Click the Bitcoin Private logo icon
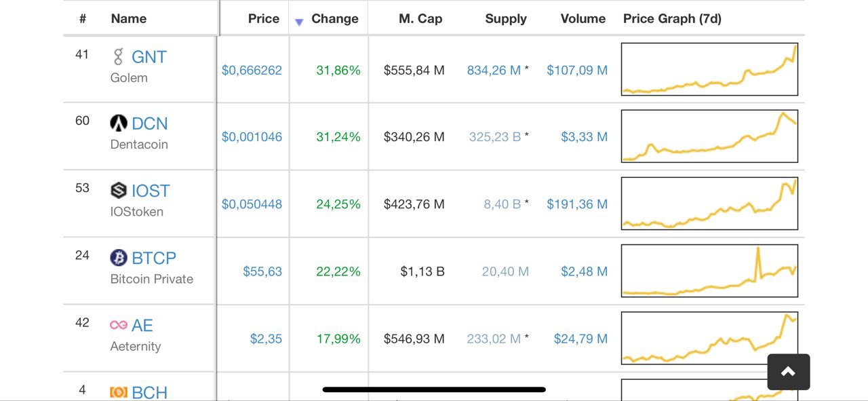Screen dimensions: 868x401 coord(119,258)
